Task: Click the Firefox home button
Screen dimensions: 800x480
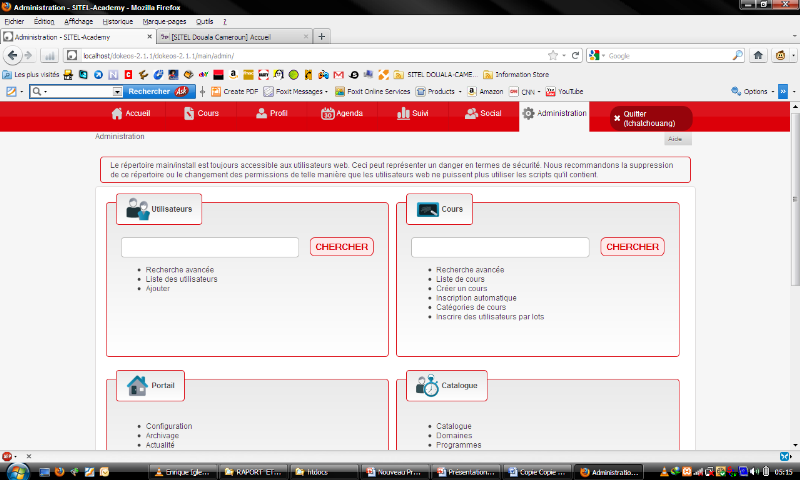Action: (758, 55)
